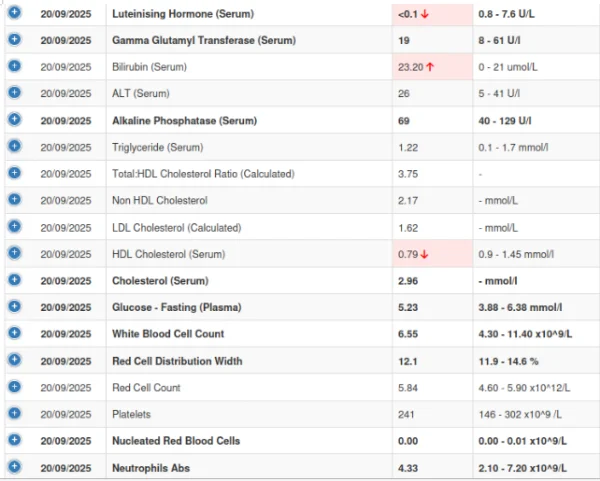
Task: Click plus icon for Total:HDL Cholesterol Ratio
Action: pos(14,172)
